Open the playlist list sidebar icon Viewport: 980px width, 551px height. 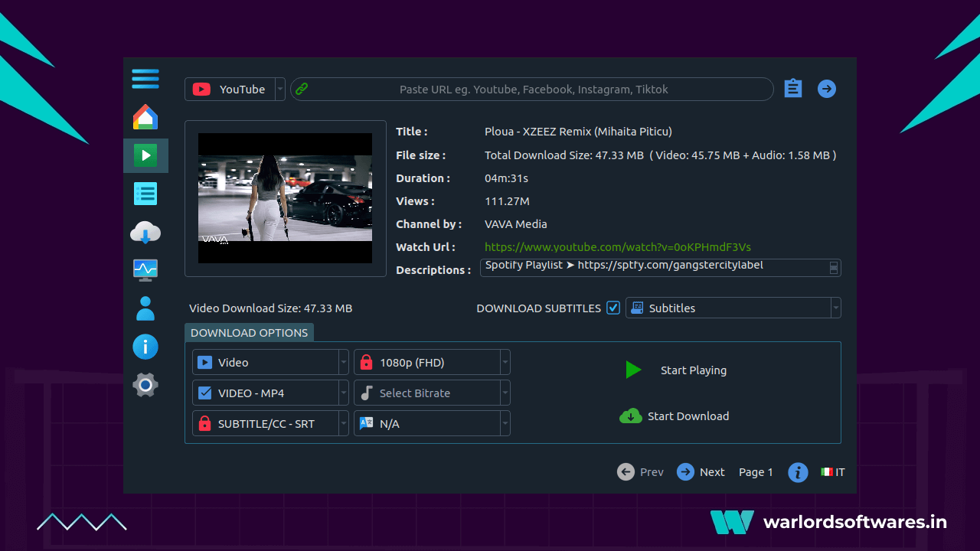click(145, 194)
